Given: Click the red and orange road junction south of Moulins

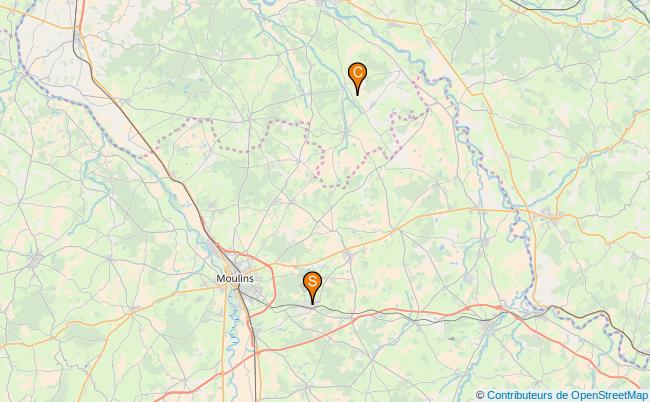Looking at the screenshot, I should (x=257, y=353).
